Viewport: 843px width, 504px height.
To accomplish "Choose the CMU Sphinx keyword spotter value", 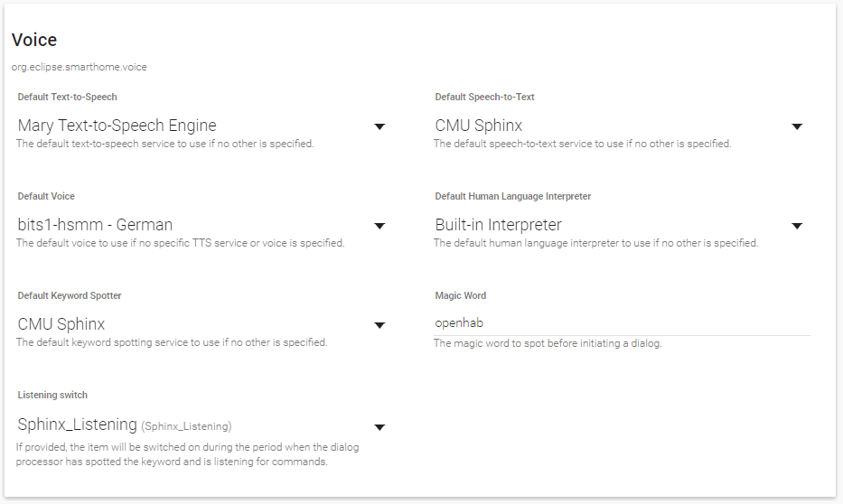I will pyautogui.click(x=61, y=324).
